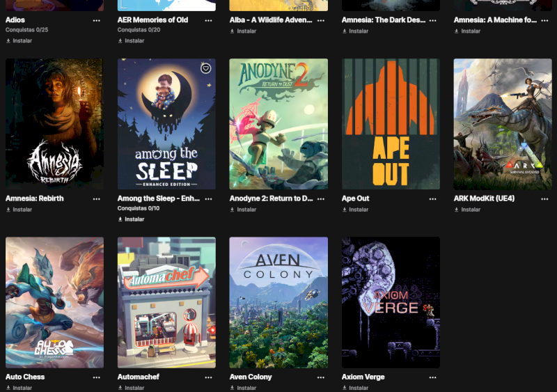
Task: Open the ARK Survival Evolved cover art
Action: pos(503,124)
